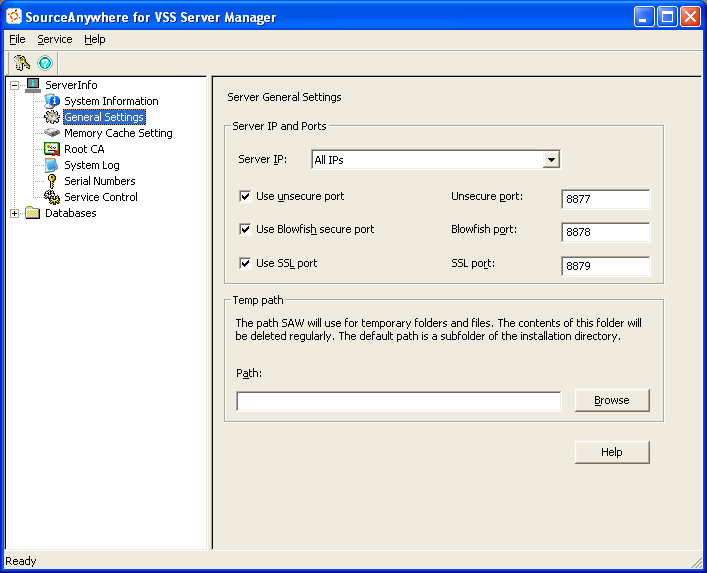Open the Server IP dropdown list
The image size is (707, 573).
[x=550, y=160]
